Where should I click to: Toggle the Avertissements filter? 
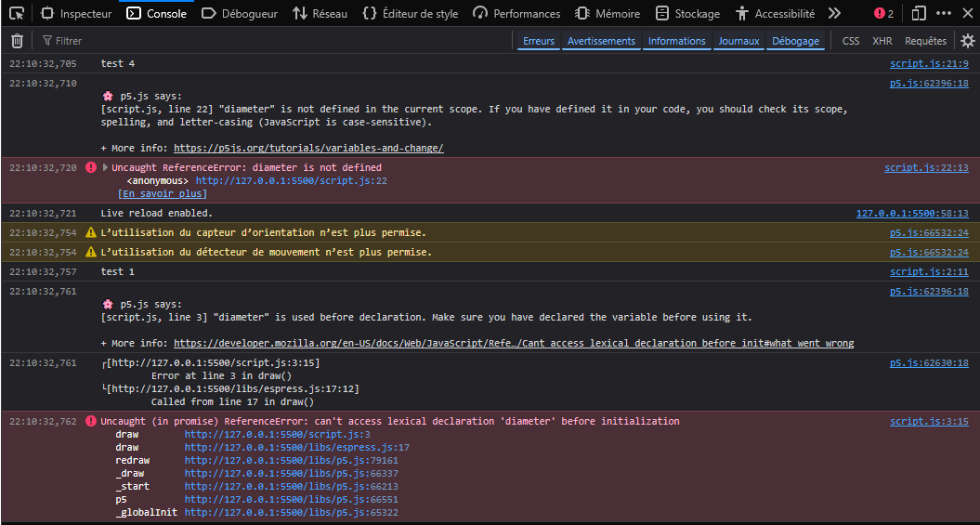pyautogui.click(x=601, y=41)
